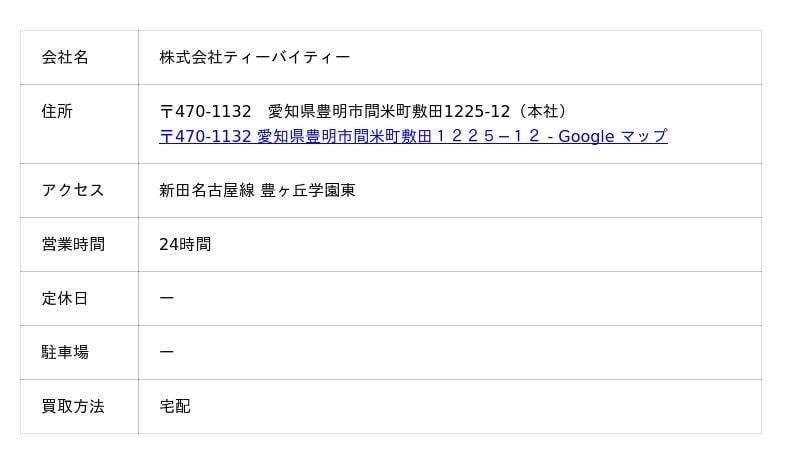Viewport: 800px width, 464px height.
Task: Click the ティーバイティー katakana name portion
Action: [x=287, y=57]
